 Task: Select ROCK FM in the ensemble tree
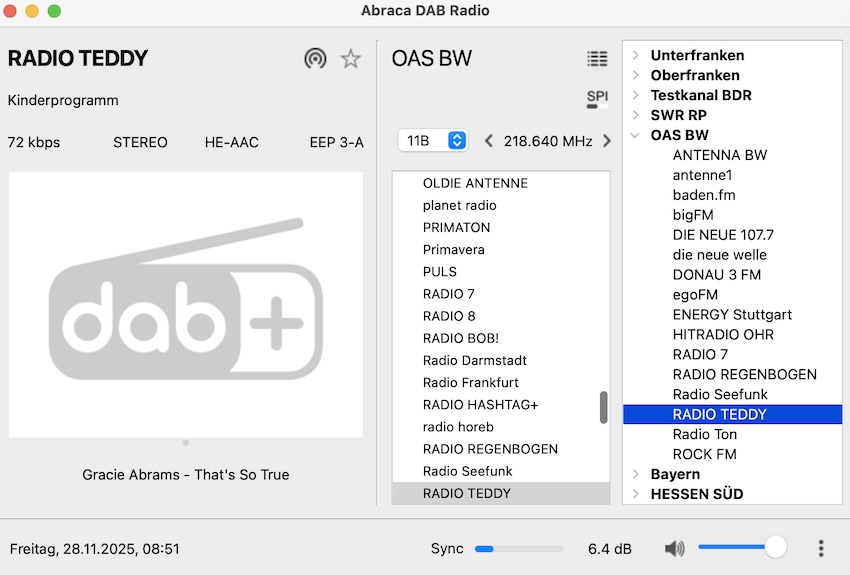tap(704, 454)
